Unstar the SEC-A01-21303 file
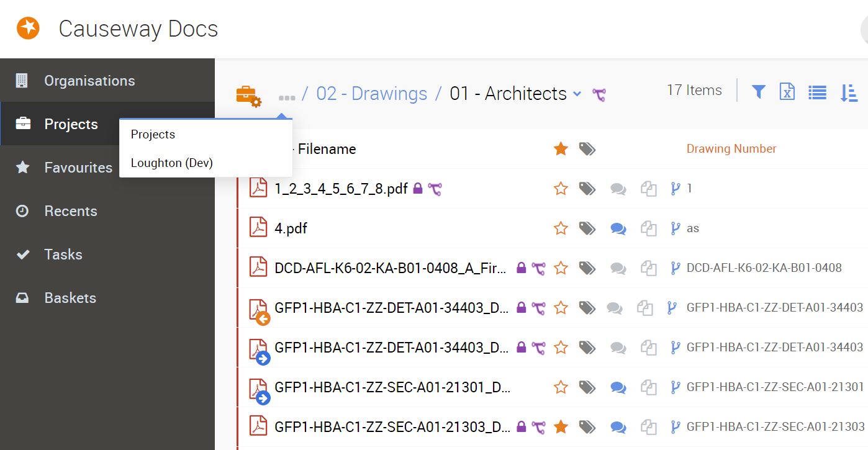 click(561, 426)
